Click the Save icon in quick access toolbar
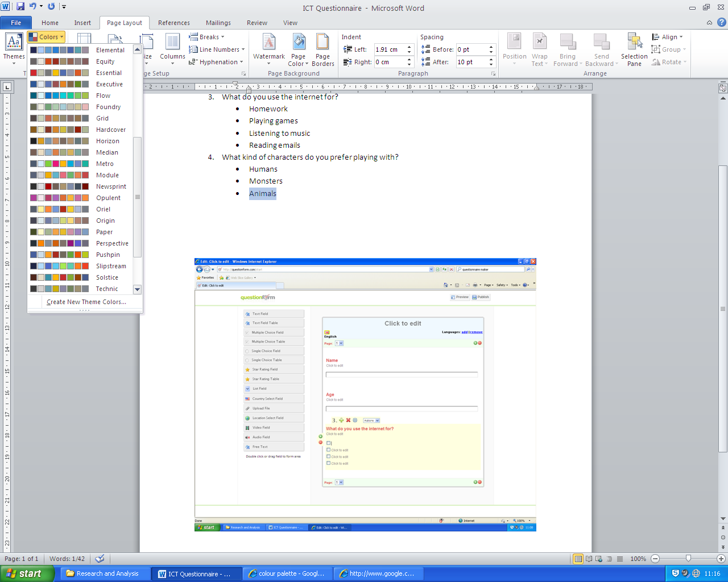The image size is (728, 582). (20, 7)
